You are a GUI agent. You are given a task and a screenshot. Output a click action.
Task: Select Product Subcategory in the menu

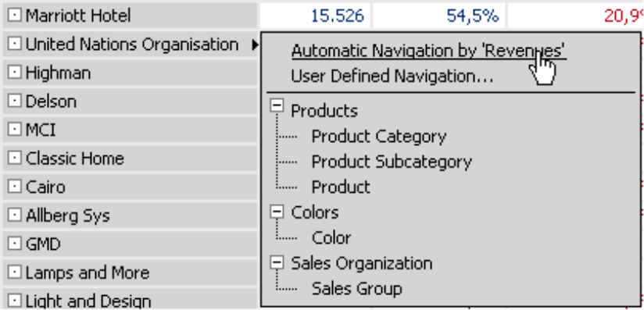pyautogui.click(x=392, y=162)
